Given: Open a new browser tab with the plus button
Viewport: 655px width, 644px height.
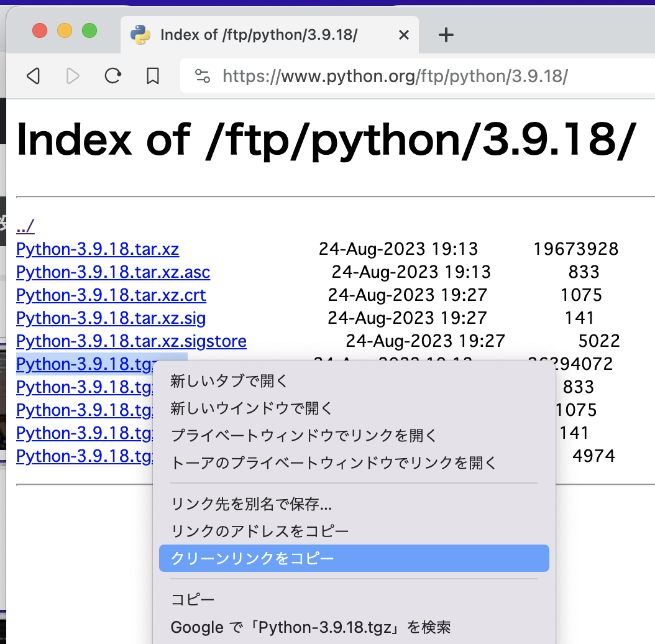Looking at the screenshot, I should click(446, 35).
